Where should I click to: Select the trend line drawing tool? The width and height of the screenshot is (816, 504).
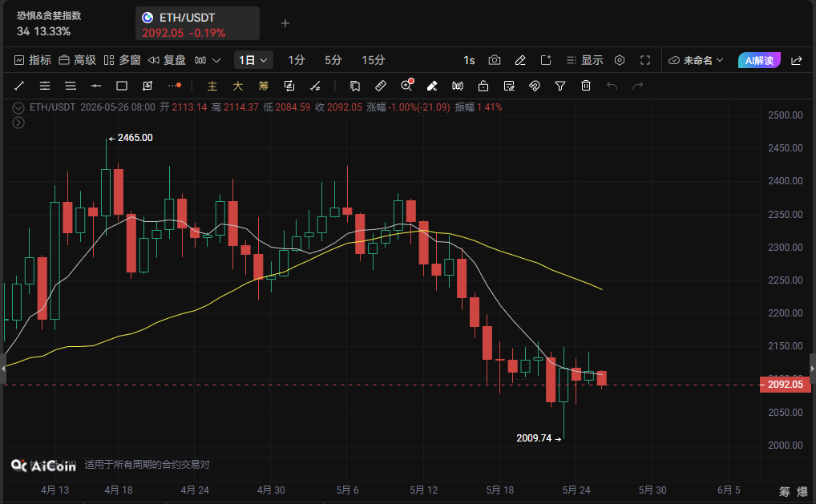[x=19, y=86]
